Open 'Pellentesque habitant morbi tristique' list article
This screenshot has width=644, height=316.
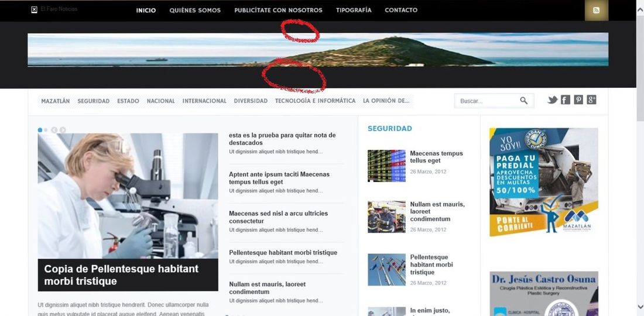pos(283,252)
